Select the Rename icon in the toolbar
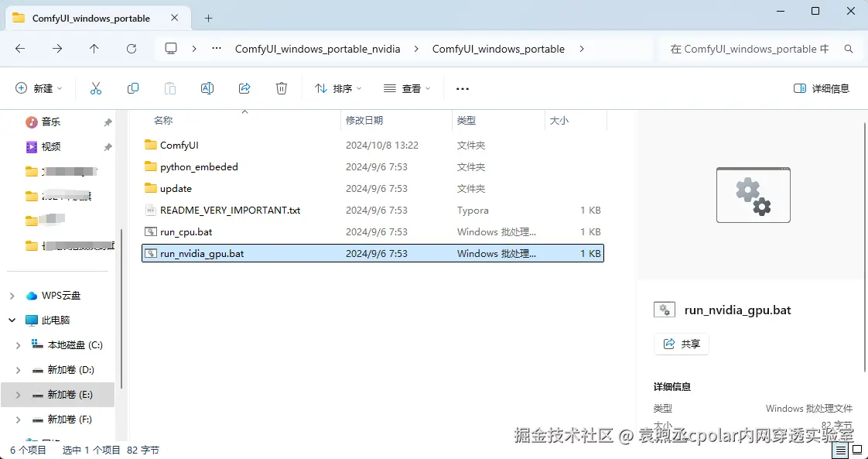This screenshot has width=868, height=459. coord(207,87)
